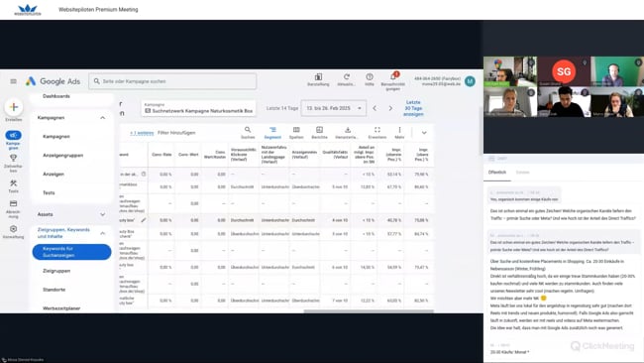Select Tests in sidebar
Image resolution: width=644 pixels, height=363 pixels.
pos(49,192)
